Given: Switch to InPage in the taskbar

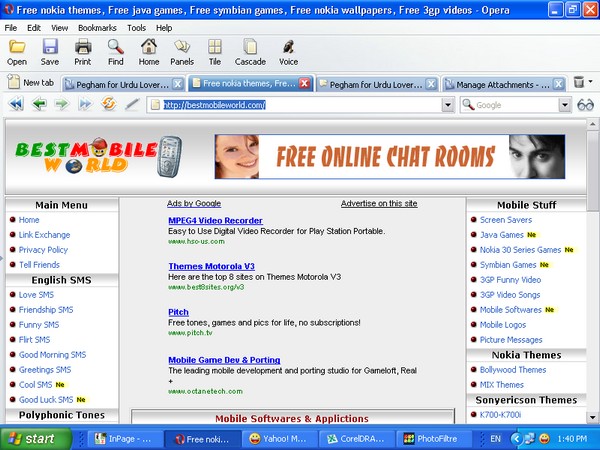Looking at the screenshot, I should tap(126, 439).
